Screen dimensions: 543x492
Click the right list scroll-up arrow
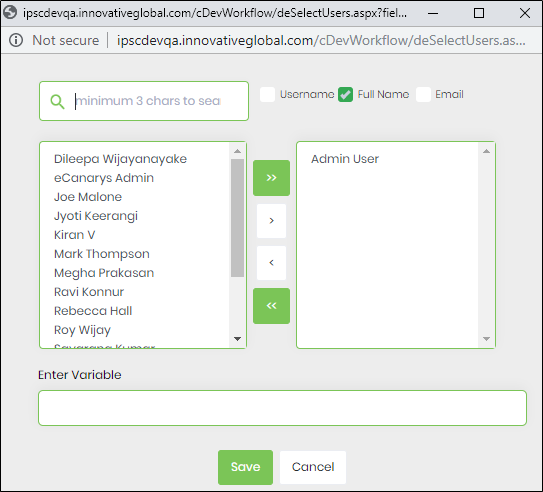pyautogui.click(x=487, y=151)
